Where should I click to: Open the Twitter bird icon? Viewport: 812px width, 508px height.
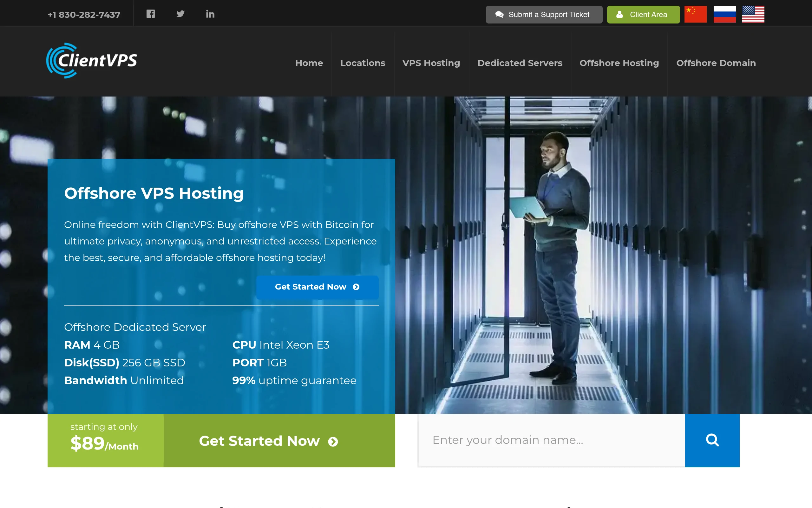(x=180, y=14)
